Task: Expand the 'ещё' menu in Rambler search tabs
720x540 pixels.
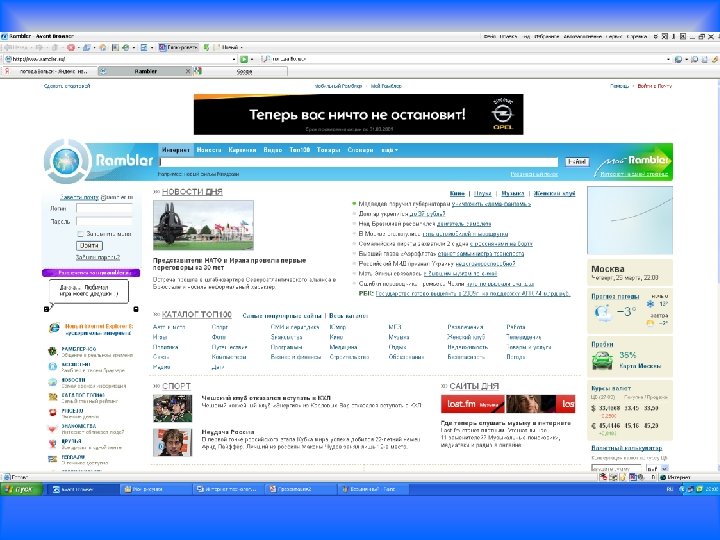Action: (x=389, y=150)
